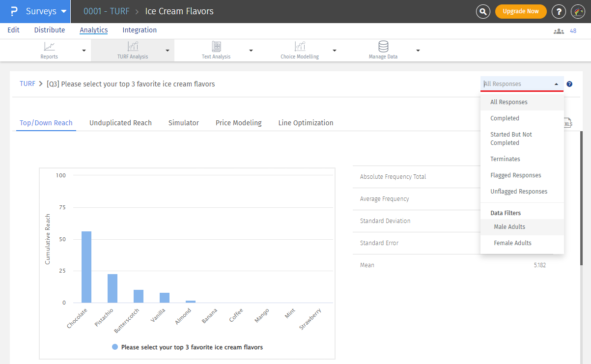Click the Reports chart icon
Viewport: 591px width, 364px height.
tap(49, 47)
